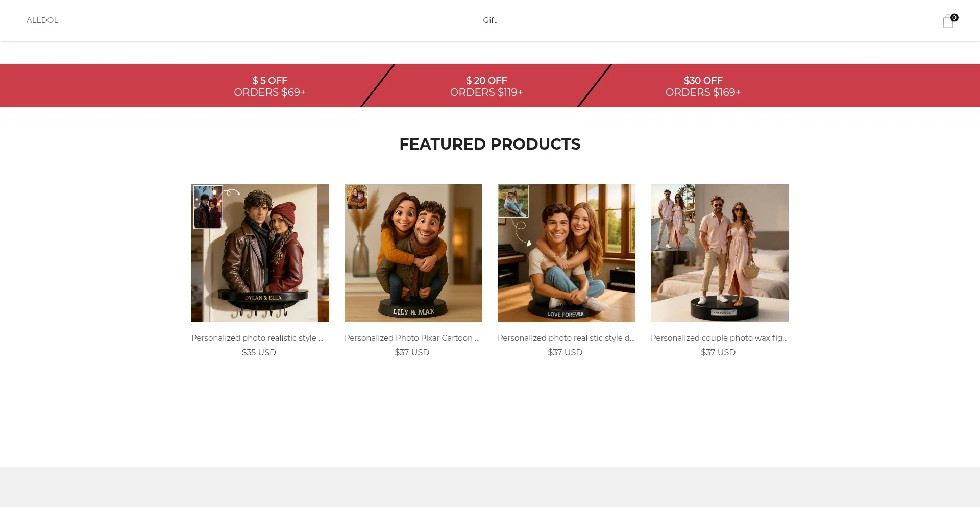Click the $37 USD price under wax figure product

click(x=718, y=352)
